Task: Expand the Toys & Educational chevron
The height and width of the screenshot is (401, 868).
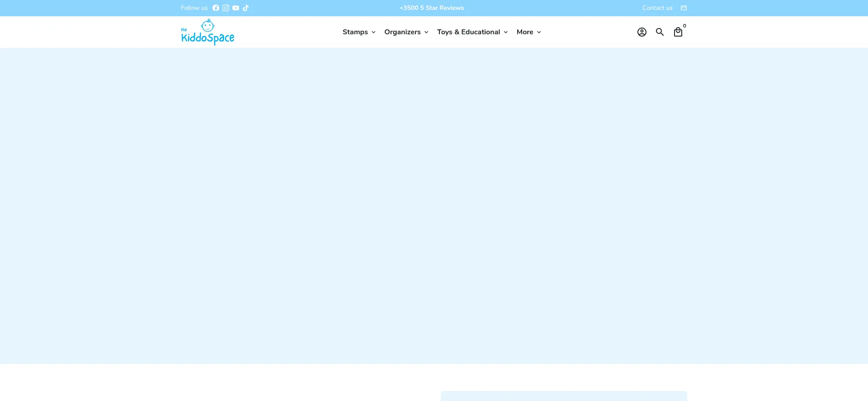Action: 505,33
